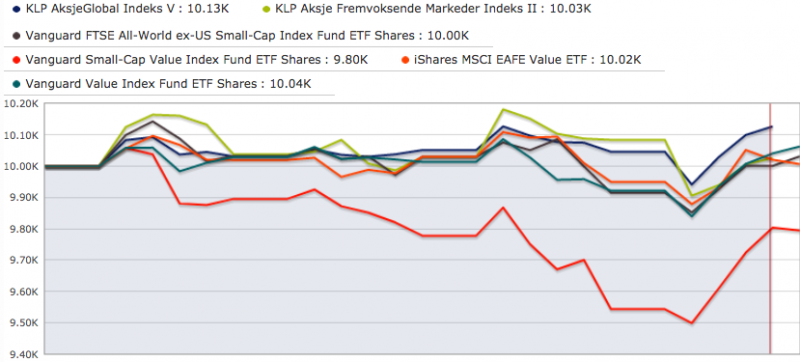Toggle KLP Aksje Fremvoksende Markeder Indeks II label
Image resolution: width=800 pixels, height=362 pixels.
pyautogui.click(x=433, y=9)
